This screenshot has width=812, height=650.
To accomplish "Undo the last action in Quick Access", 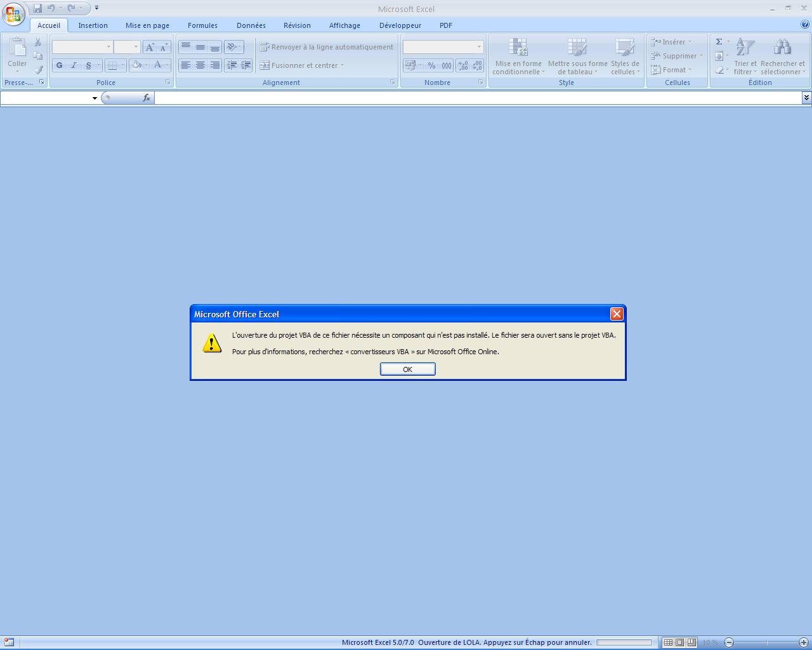I will (51, 8).
